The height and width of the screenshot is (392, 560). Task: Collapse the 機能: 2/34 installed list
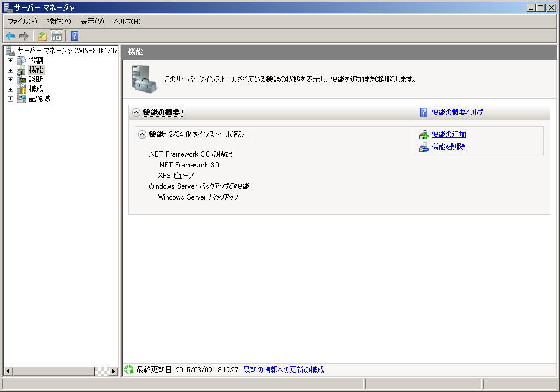point(142,134)
